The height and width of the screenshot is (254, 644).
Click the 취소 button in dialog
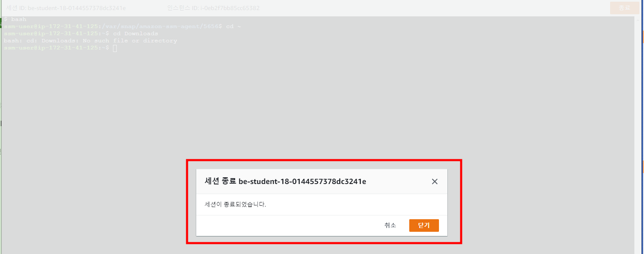pyautogui.click(x=390, y=225)
